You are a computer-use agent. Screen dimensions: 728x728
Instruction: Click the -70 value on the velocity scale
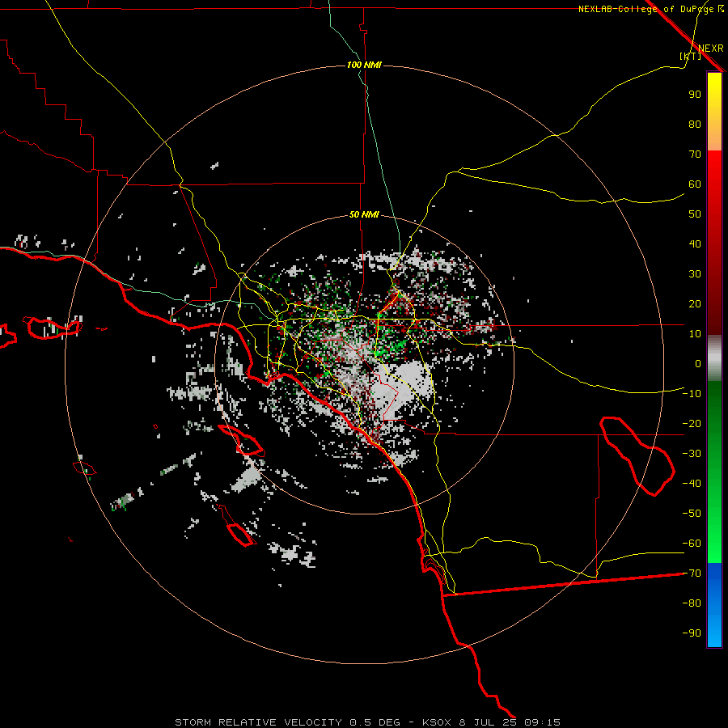coord(692,574)
